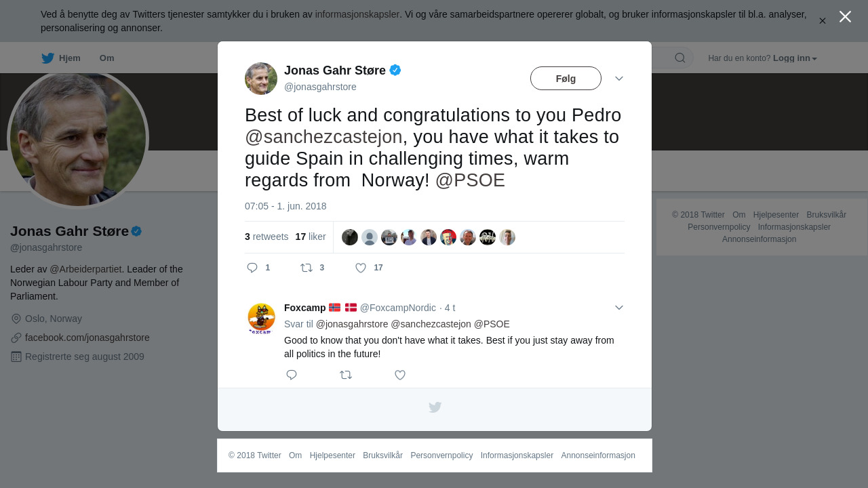Viewport: 868px width, 488px height.
Task: Click first liker avatar thumbnail
Action: point(350,237)
